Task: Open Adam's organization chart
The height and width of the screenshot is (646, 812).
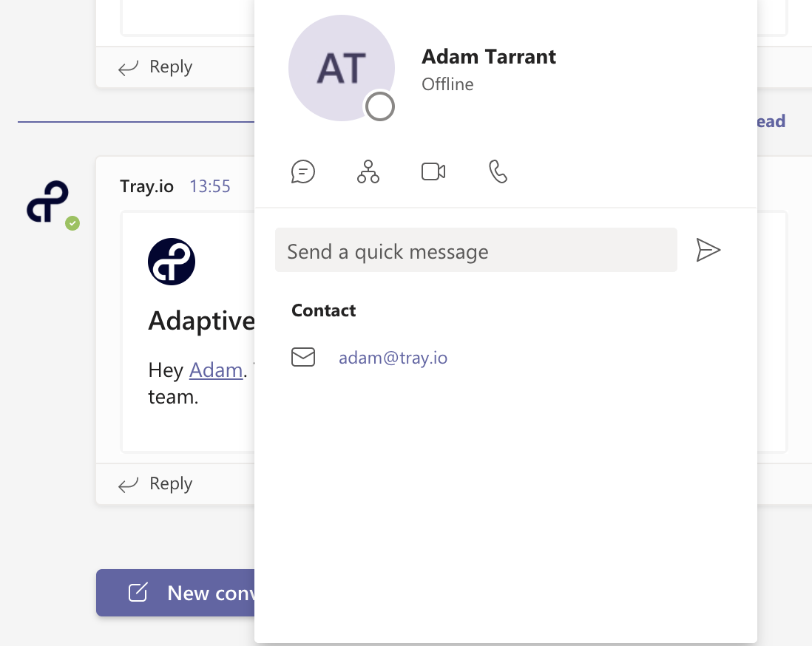Action: [368, 171]
